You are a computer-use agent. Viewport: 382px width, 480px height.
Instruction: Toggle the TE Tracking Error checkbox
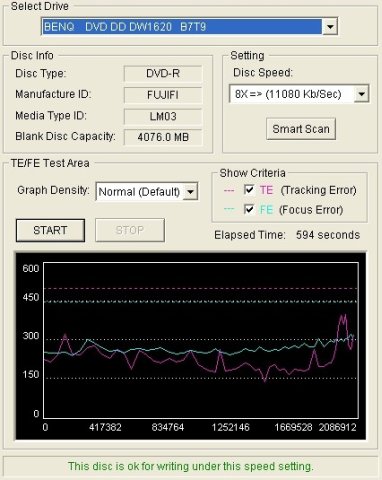tap(249, 190)
